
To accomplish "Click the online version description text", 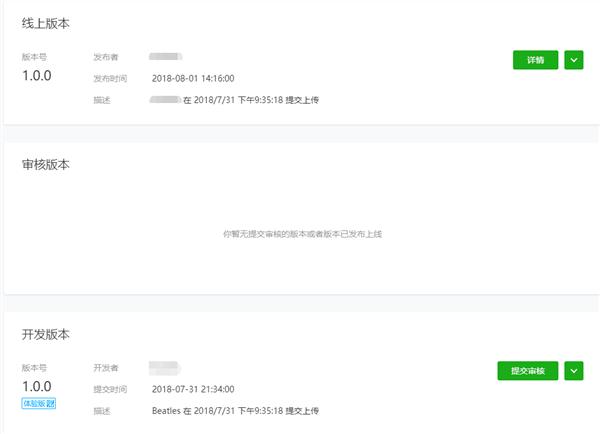I will pyautogui.click(x=235, y=100).
